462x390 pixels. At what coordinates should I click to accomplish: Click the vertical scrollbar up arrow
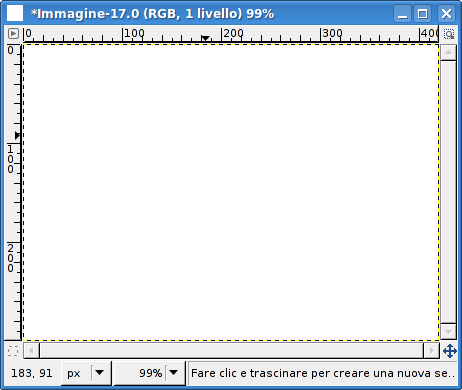tap(448, 52)
